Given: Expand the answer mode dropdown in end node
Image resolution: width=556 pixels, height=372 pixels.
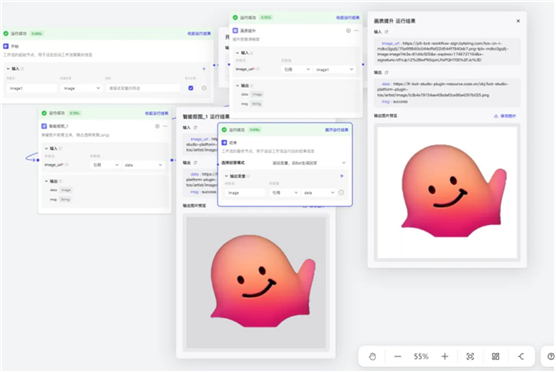Looking at the screenshot, I should coord(308,163).
